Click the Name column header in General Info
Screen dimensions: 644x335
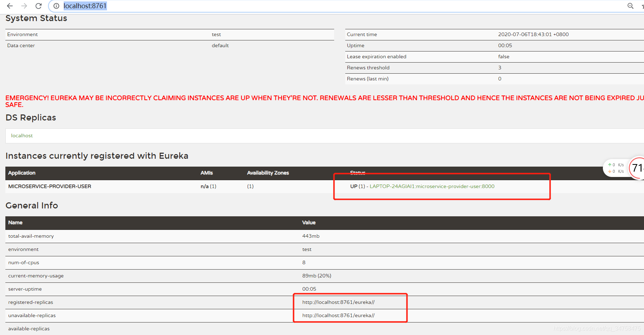tap(15, 222)
